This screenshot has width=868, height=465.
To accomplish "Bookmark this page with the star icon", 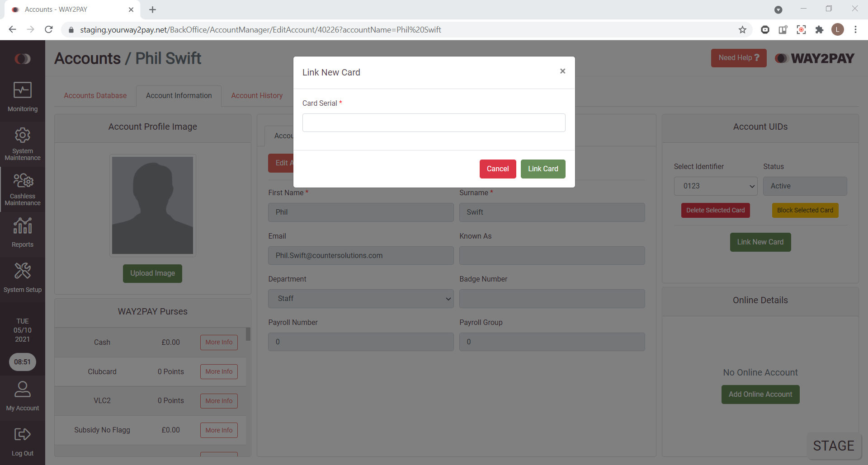I will 743,29.
